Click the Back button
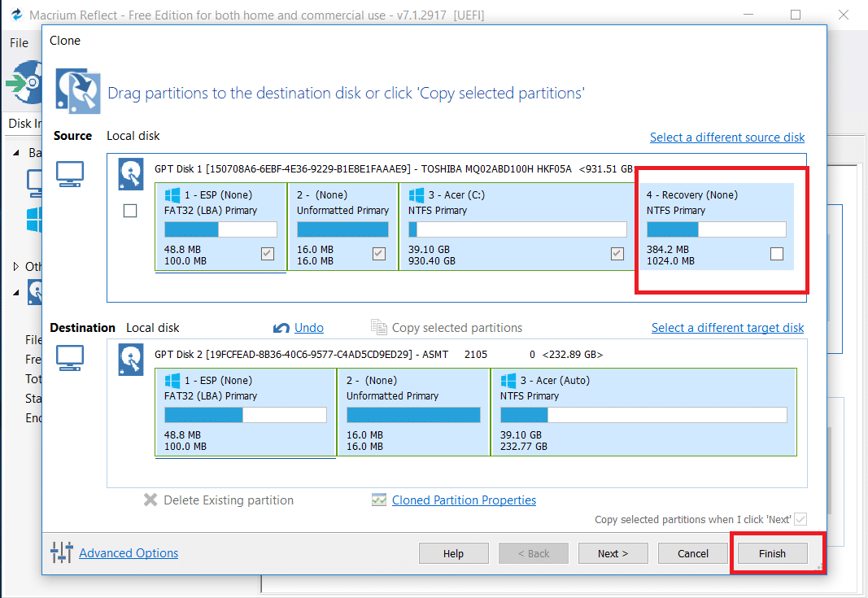This screenshot has height=598, width=868. coord(533,553)
